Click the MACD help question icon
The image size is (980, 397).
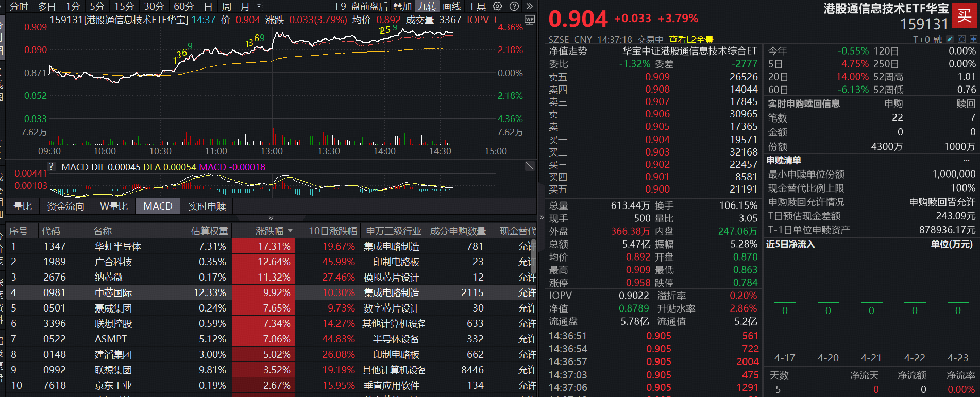52,166
